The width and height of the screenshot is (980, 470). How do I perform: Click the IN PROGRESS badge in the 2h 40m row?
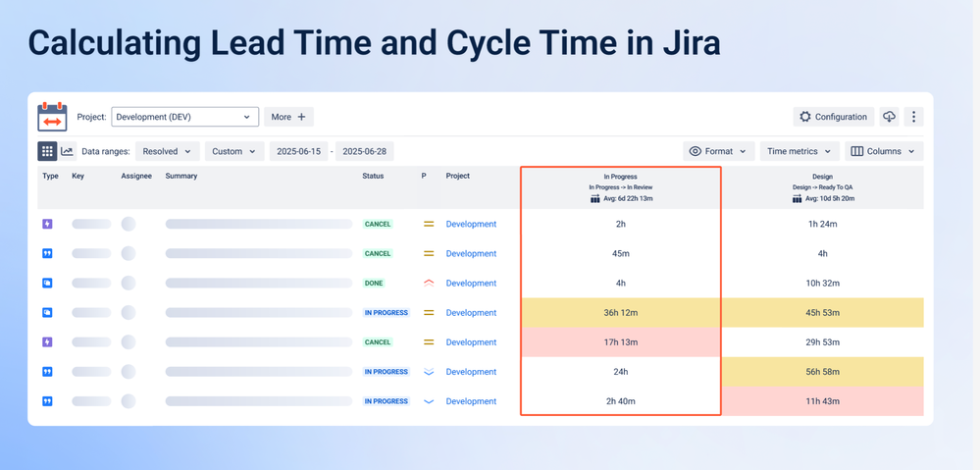click(387, 401)
